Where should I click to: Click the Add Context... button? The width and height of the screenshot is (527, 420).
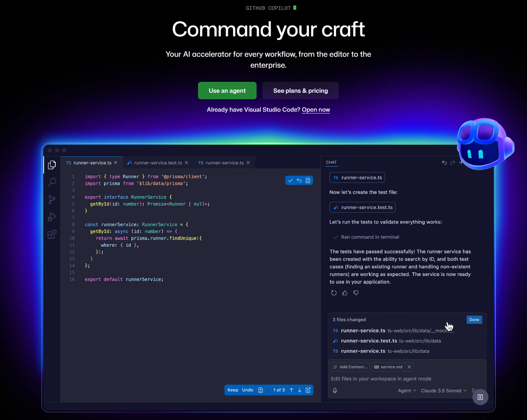coord(350,367)
